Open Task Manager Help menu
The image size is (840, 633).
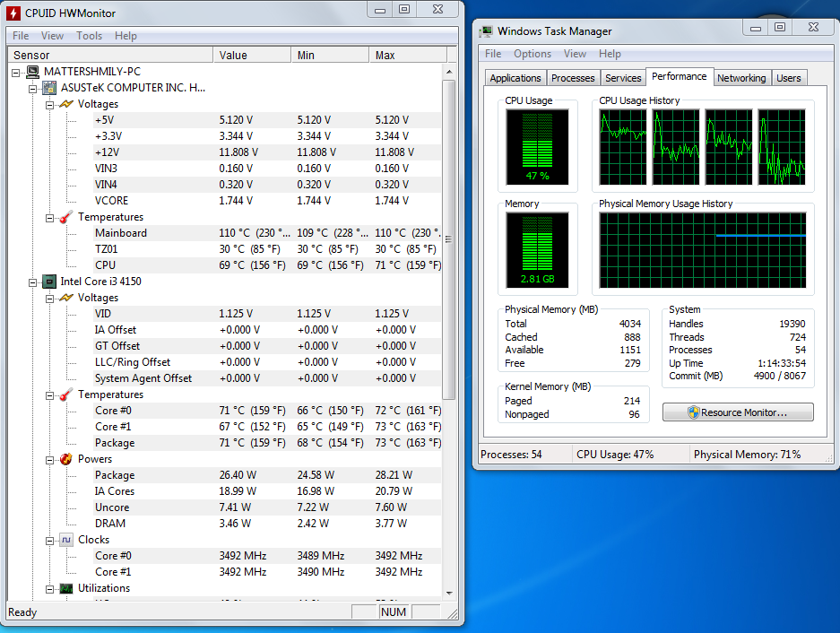[x=610, y=54]
